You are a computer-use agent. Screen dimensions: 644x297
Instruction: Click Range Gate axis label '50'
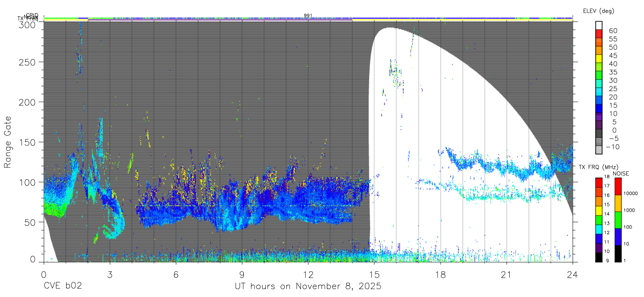click(30, 222)
